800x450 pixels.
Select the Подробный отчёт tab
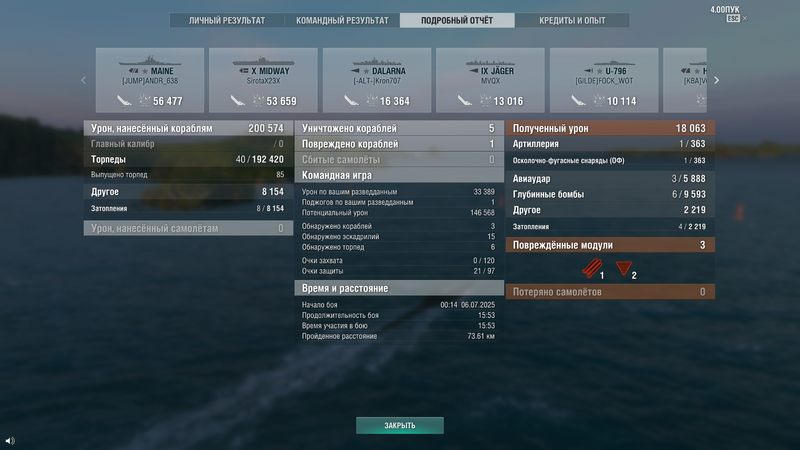pos(457,20)
